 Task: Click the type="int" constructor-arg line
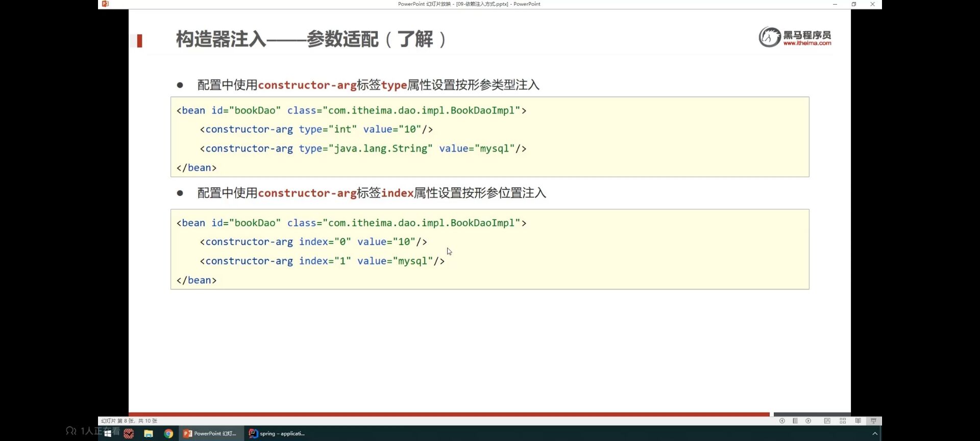316,130
